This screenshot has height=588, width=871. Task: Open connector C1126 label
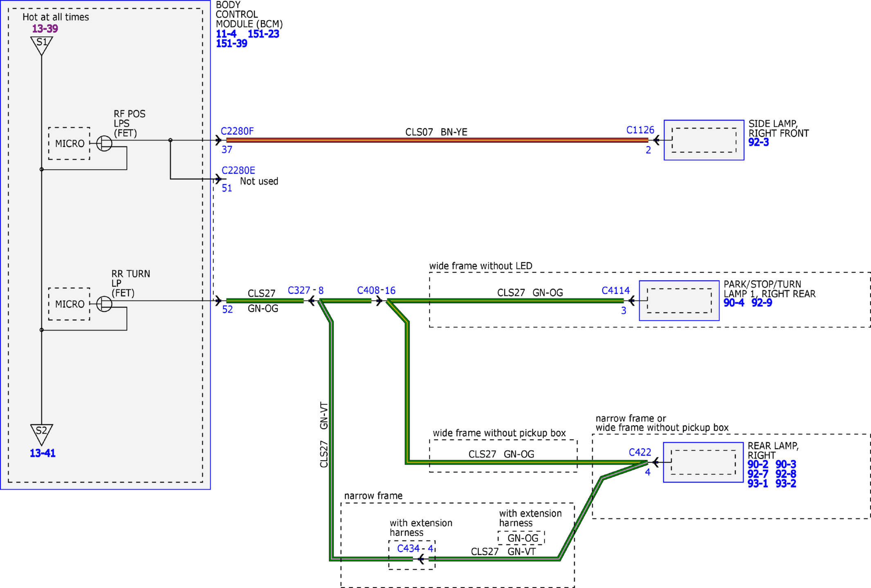coord(640,130)
